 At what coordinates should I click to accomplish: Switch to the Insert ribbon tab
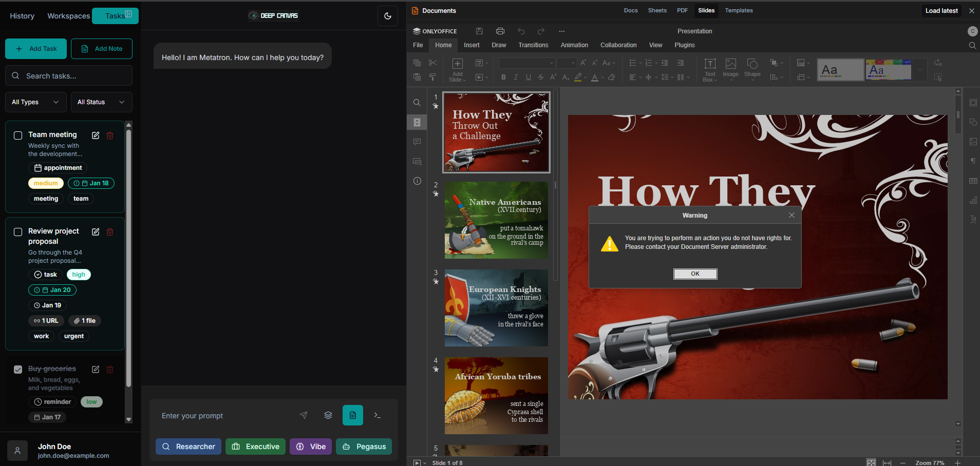tap(471, 45)
